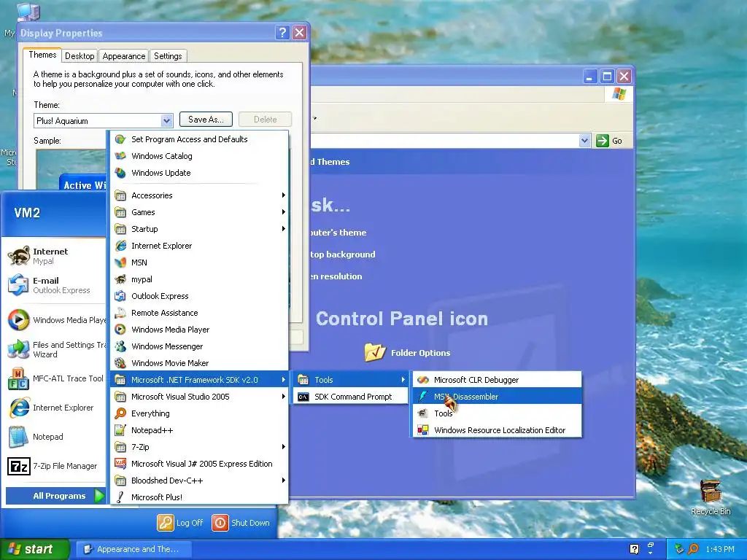Click the Go button in address bar
The height and width of the screenshot is (560, 747).
[609, 141]
